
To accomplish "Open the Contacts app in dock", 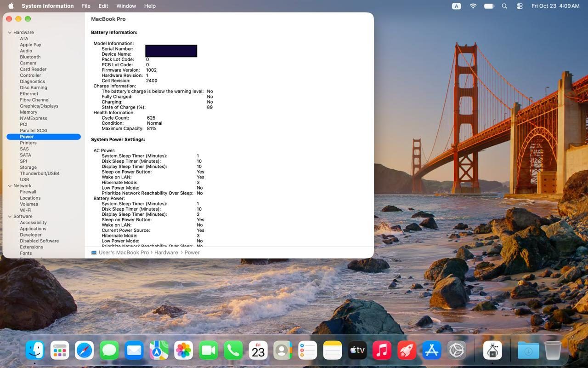I will click(x=283, y=351).
